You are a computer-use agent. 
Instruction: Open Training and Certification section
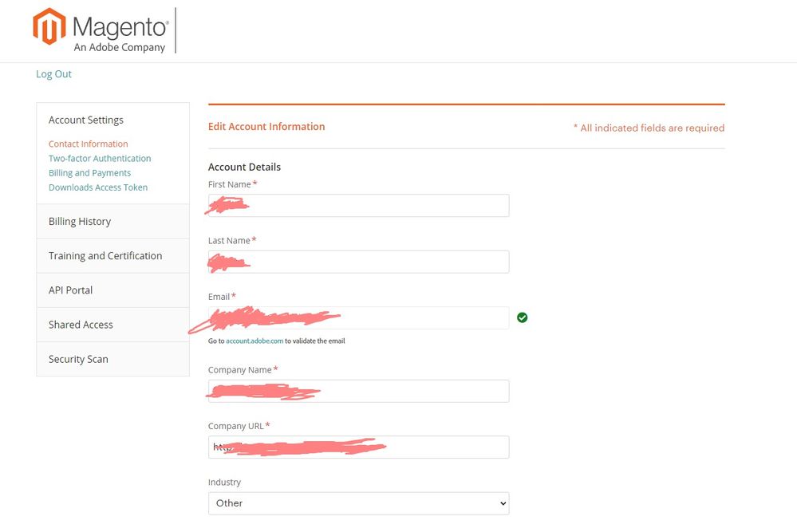(x=105, y=256)
